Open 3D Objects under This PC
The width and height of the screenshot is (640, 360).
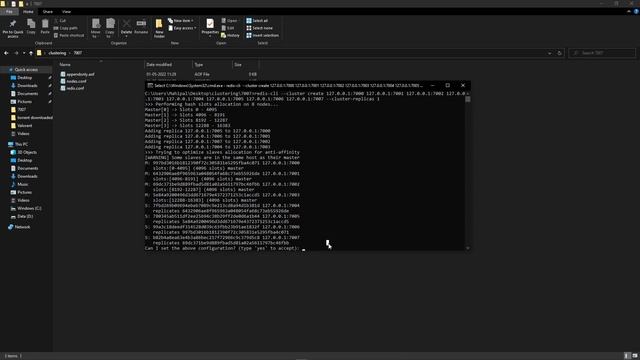click(x=27, y=152)
